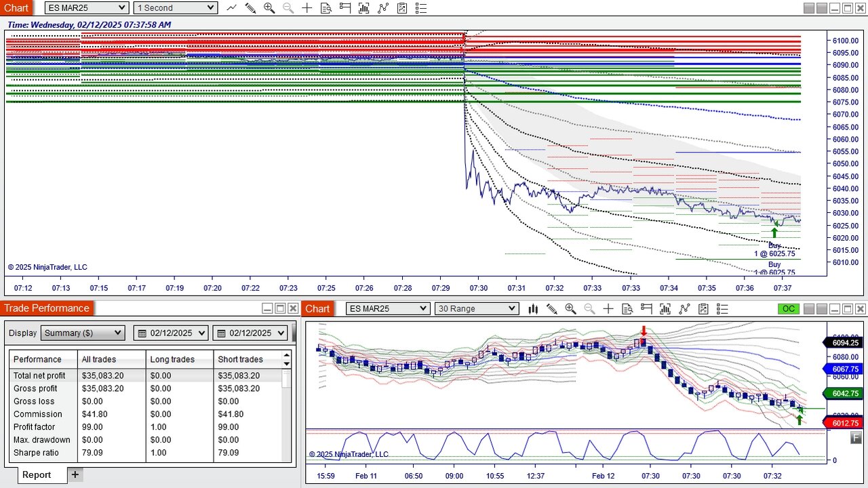
Task: Zoom out on the bottom chart
Action: tap(589, 309)
